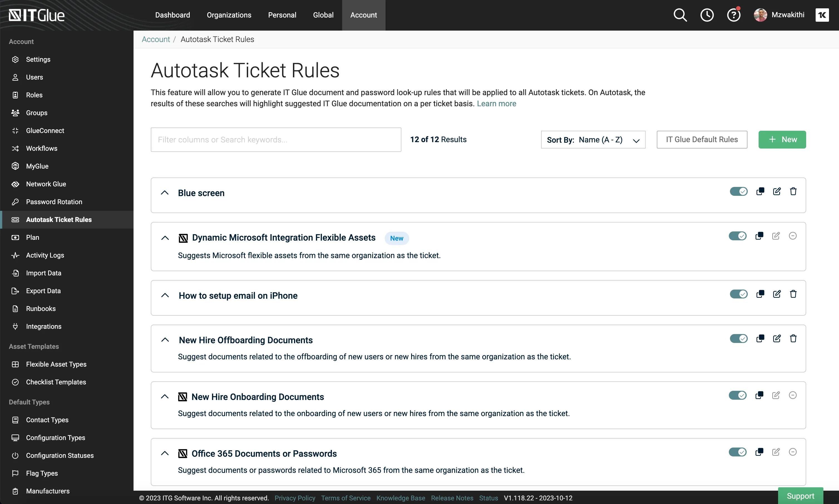The height and width of the screenshot is (504, 839).
Task: Copy the Office 365 Documents or Passwords rule
Action: (x=759, y=452)
